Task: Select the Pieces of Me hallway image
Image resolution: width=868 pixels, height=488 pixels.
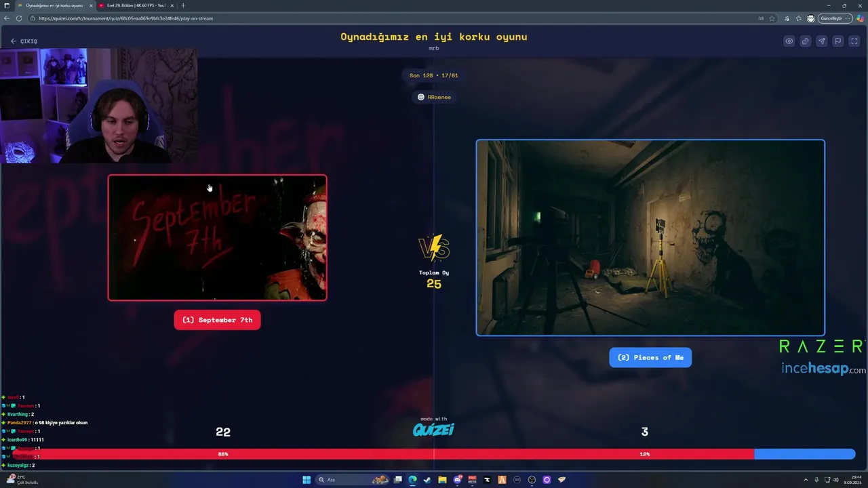Action: tap(650, 238)
